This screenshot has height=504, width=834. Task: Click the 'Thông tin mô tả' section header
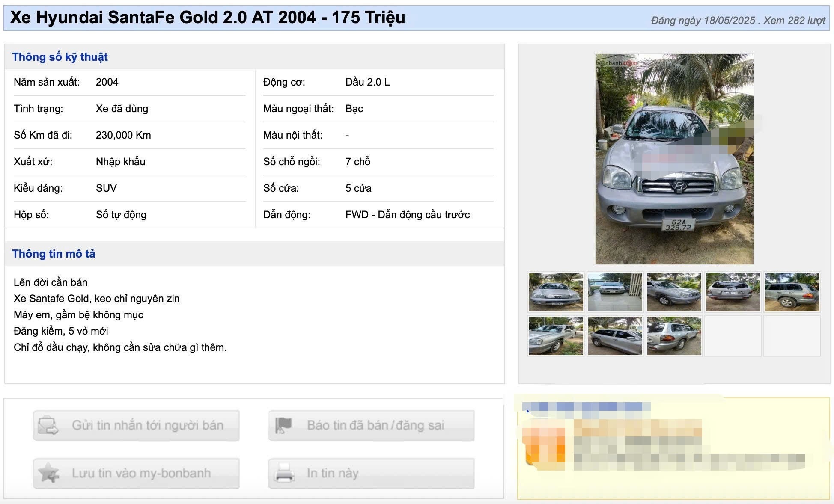(x=54, y=254)
